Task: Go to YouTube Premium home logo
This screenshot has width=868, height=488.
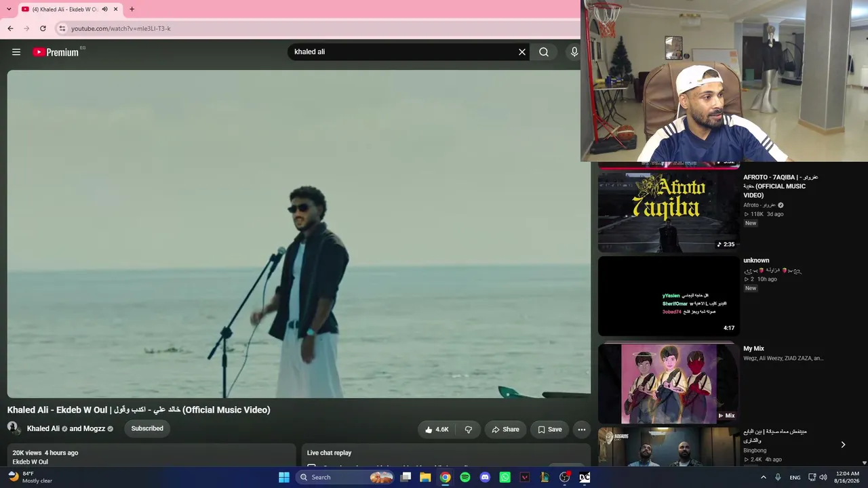Action: click(56, 52)
